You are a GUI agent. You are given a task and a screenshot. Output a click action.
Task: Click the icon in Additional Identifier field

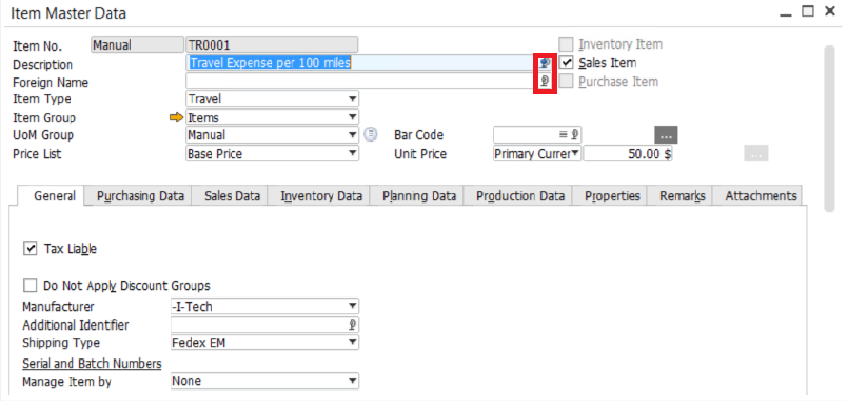352,325
